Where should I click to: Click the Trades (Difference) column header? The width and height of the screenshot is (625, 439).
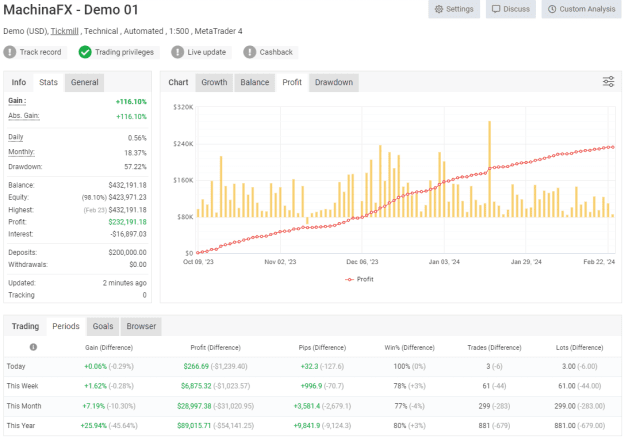click(494, 348)
